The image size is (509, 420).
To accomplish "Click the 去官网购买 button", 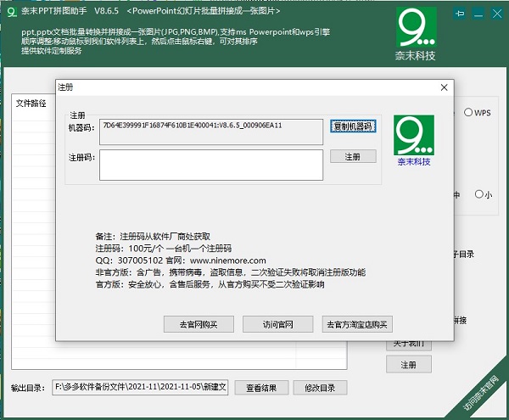I will (x=199, y=324).
